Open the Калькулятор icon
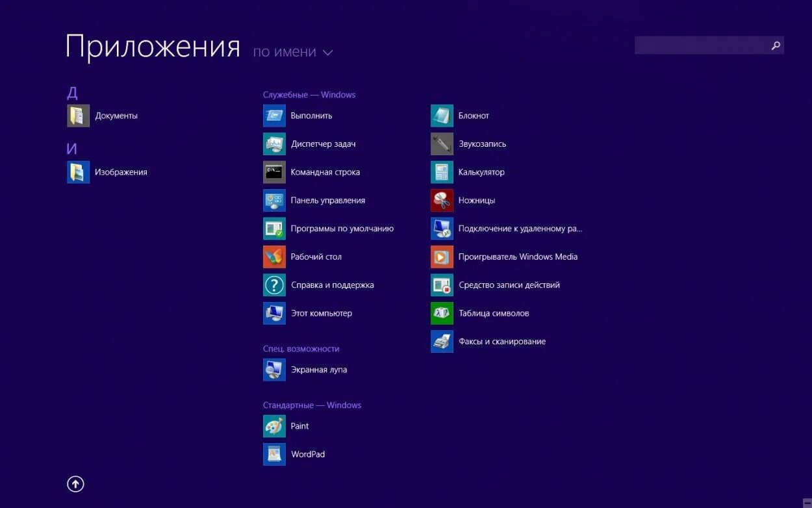Screen dimensions: 812x508 (x=442, y=172)
